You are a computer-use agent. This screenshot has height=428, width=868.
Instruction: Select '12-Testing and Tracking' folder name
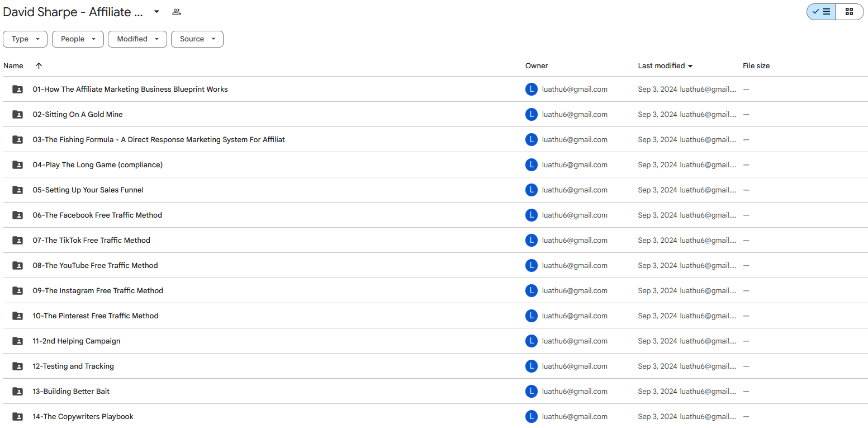[x=73, y=366]
